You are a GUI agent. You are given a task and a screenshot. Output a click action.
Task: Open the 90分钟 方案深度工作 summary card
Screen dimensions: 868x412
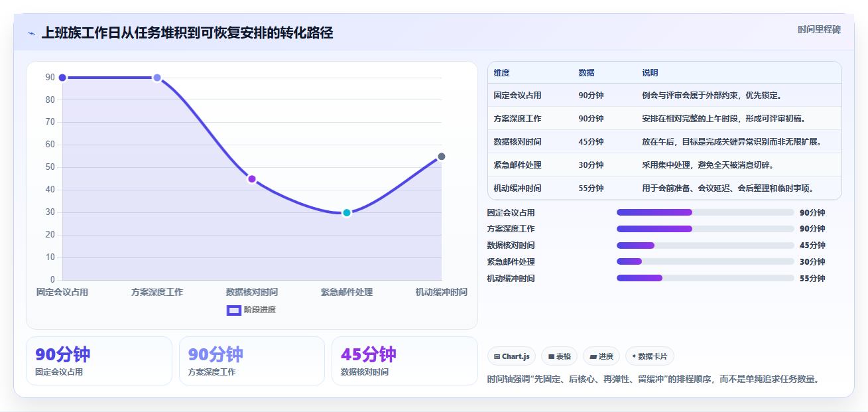coord(252,361)
